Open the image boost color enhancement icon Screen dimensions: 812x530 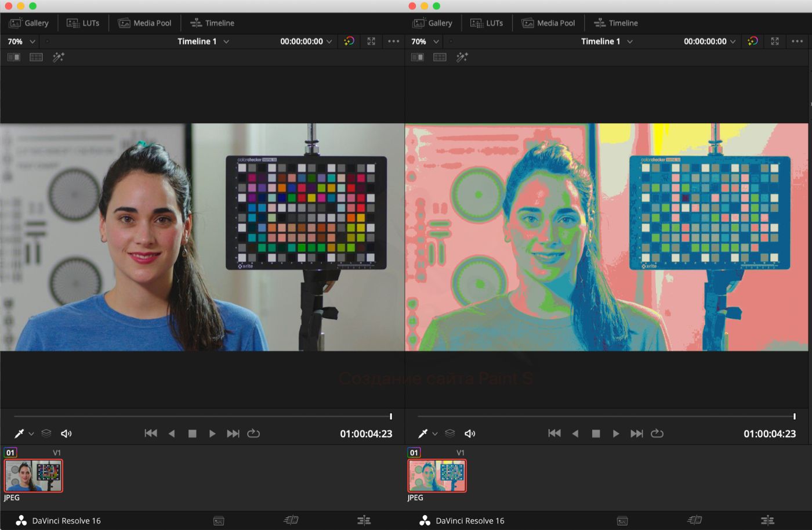click(349, 41)
